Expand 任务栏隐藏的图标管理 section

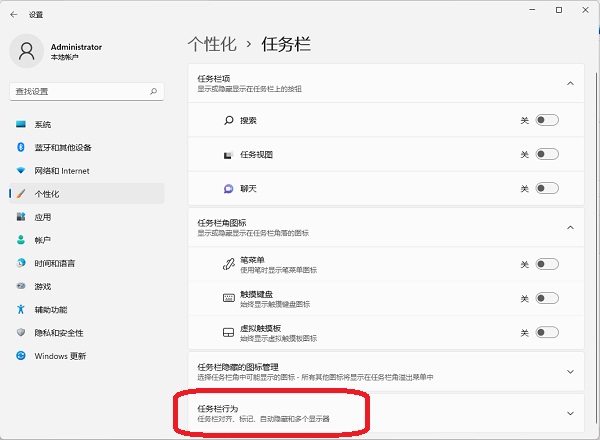click(570, 371)
